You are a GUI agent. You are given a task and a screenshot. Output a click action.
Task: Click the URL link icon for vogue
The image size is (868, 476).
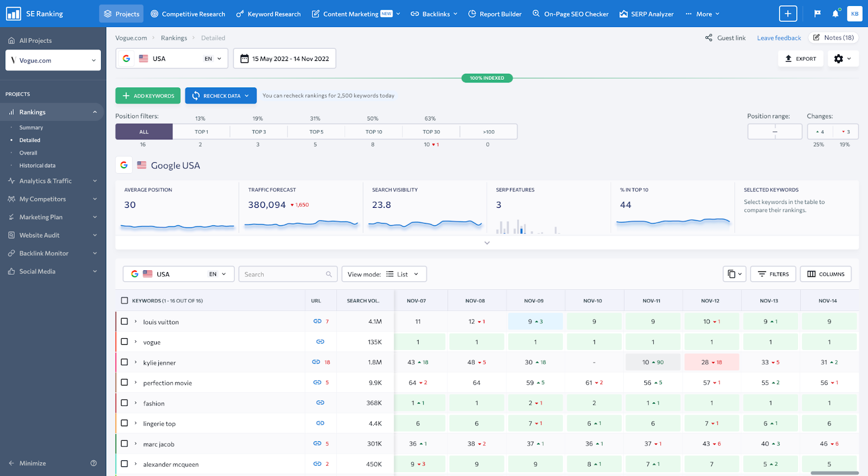[320, 342]
